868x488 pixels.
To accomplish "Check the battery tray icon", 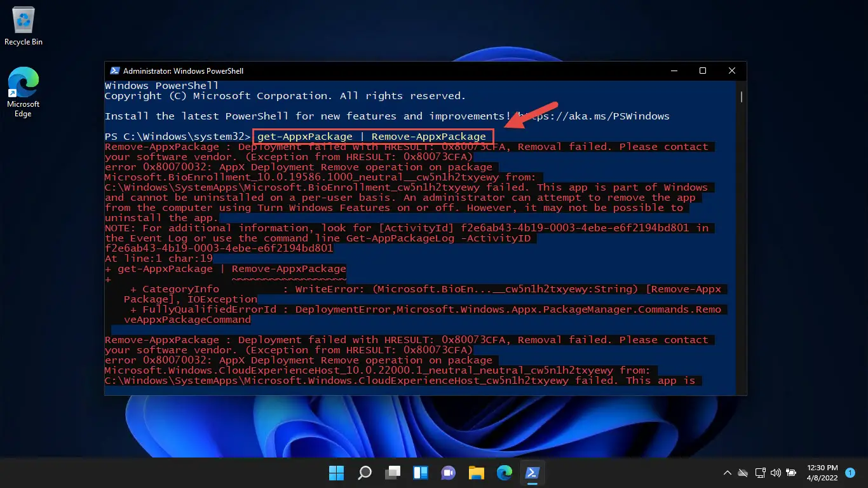I will click(791, 473).
